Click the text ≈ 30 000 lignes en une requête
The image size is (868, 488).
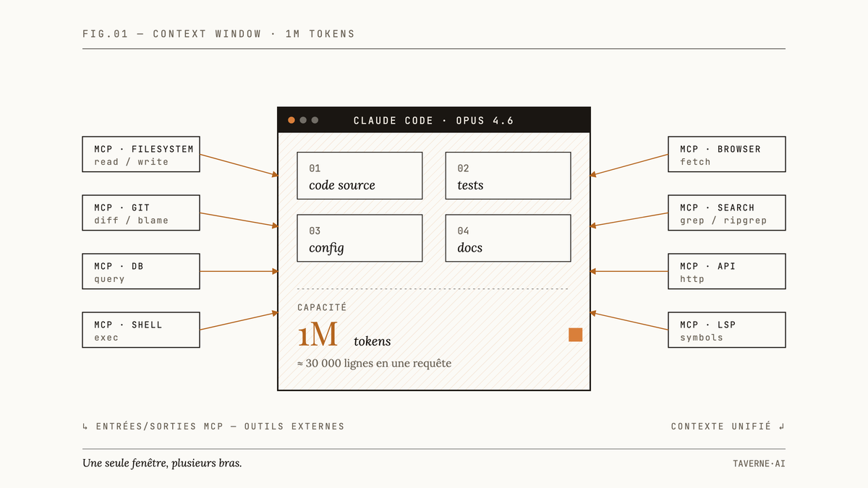(x=375, y=363)
